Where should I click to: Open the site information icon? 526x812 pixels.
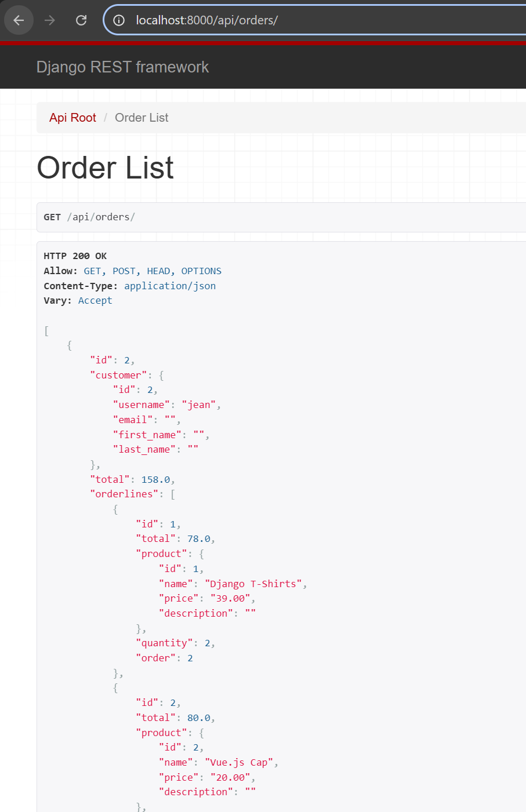point(119,20)
